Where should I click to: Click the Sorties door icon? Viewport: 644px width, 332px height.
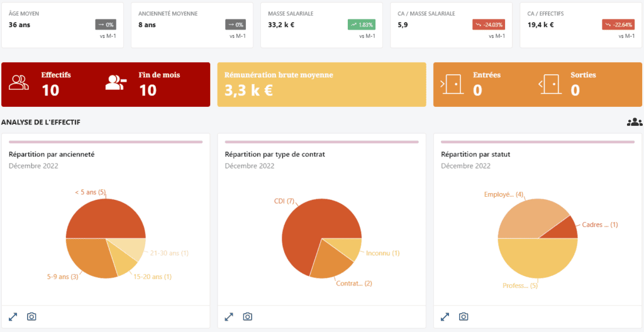coord(549,84)
